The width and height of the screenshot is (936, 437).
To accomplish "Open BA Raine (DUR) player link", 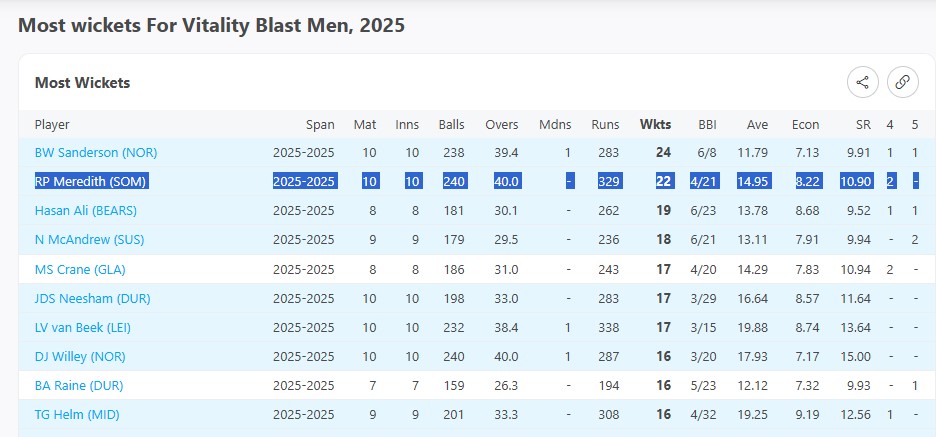I will pos(79,386).
